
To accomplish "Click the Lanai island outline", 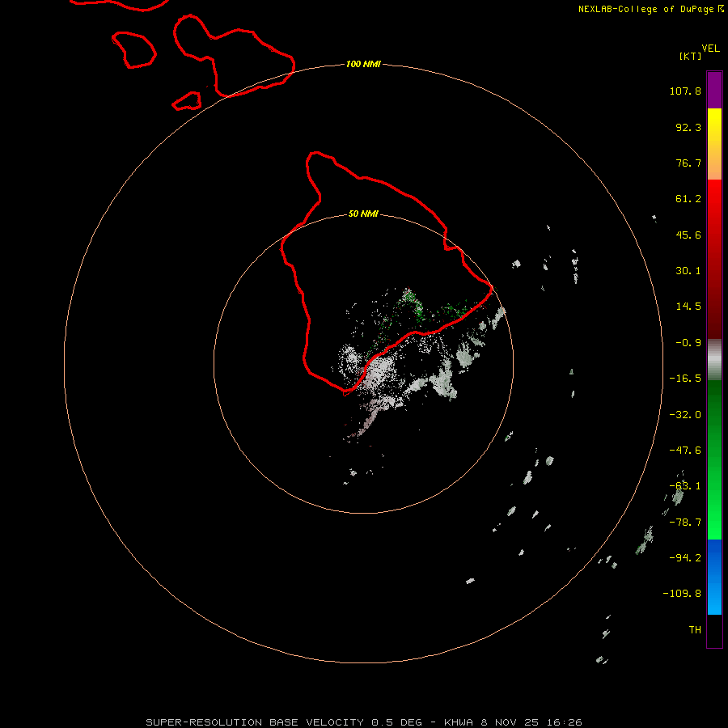I will point(133,49).
